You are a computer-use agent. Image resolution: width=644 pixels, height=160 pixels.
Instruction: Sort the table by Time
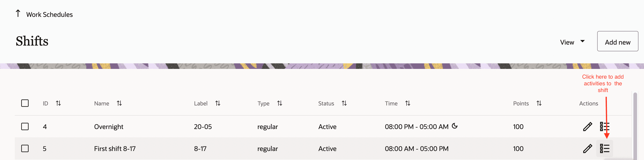pyautogui.click(x=408, y=103)
